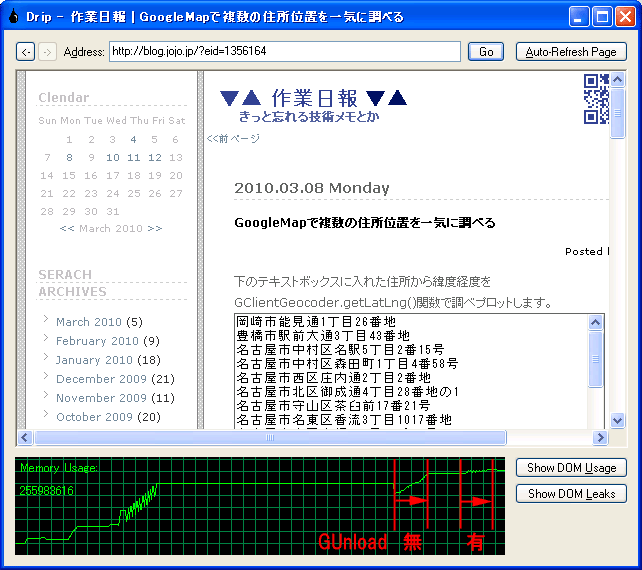Click address textarea scrollbar thumb
The width and height of the screenshot is (642, 570).
click(595, 359)
